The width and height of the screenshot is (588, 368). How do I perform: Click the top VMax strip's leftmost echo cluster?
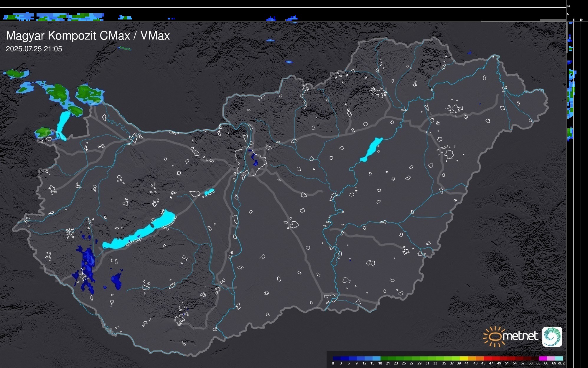coord(18,17)
